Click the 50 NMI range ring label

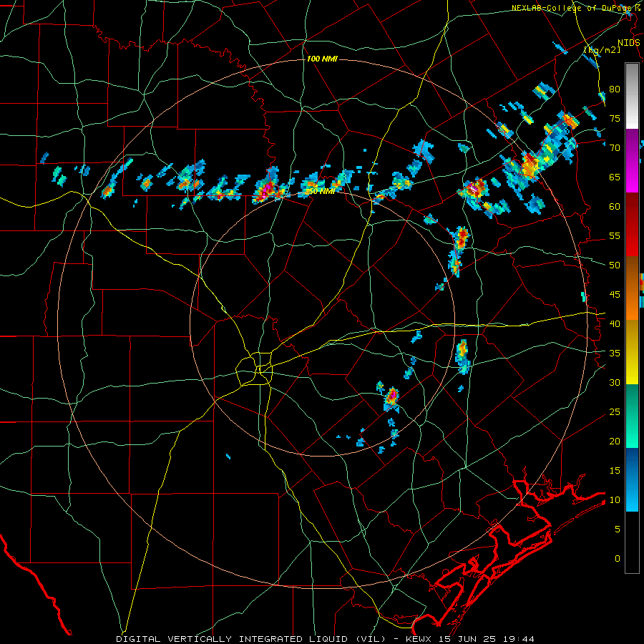(321, 191)
